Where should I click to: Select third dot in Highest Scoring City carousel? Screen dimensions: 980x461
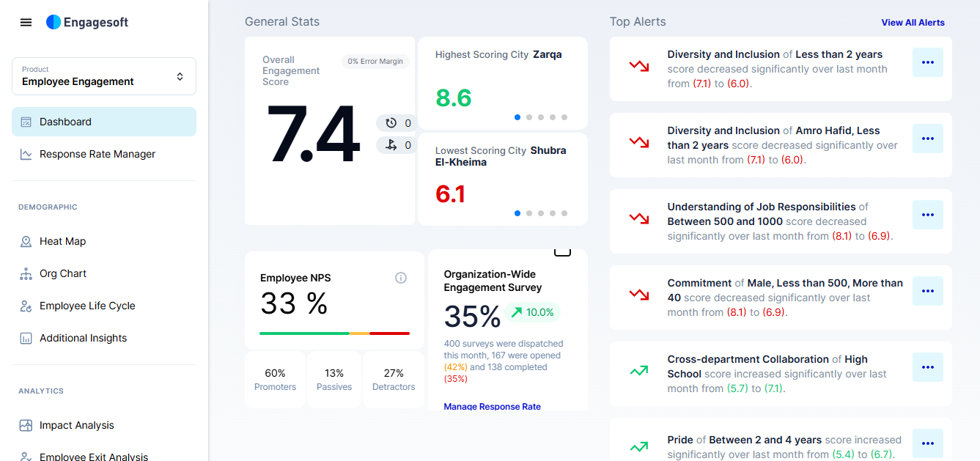tap(541, 117)
